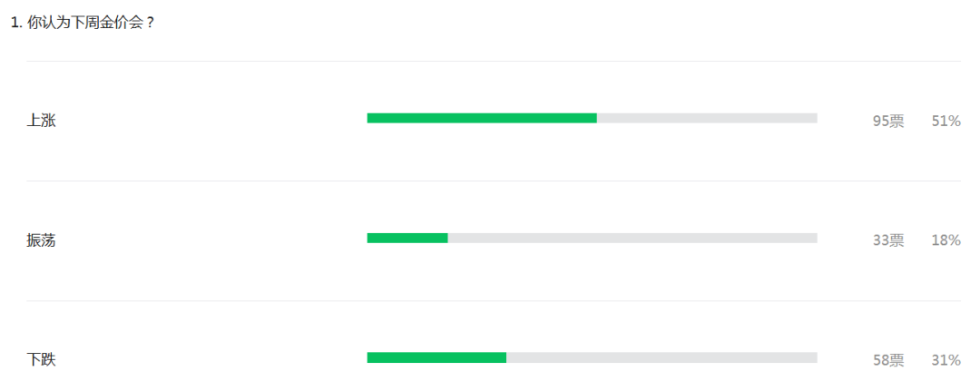Click the 31% percentage for 下跌
Screen dimensions: 980x391
[x=946, y=360]
